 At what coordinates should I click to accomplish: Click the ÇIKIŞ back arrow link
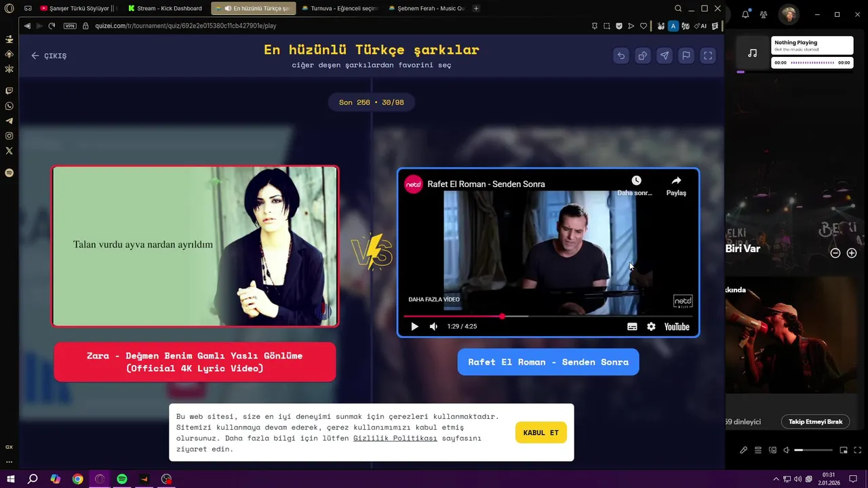49,56
